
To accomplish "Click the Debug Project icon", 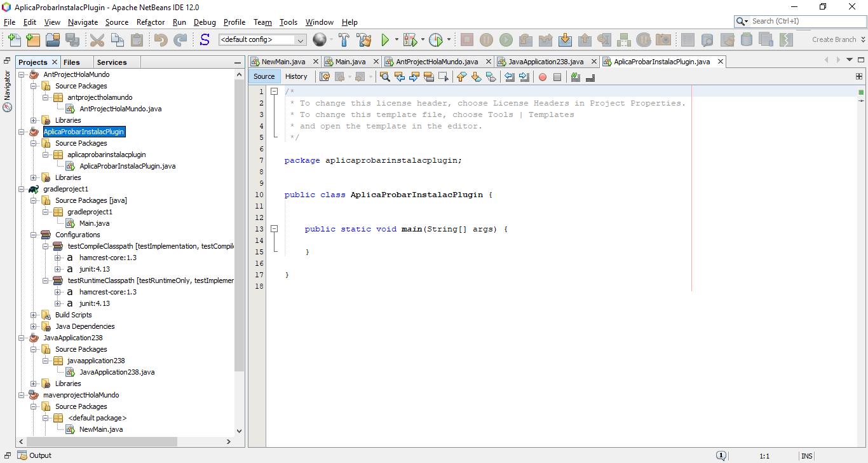I will click(x=410, y=39).
